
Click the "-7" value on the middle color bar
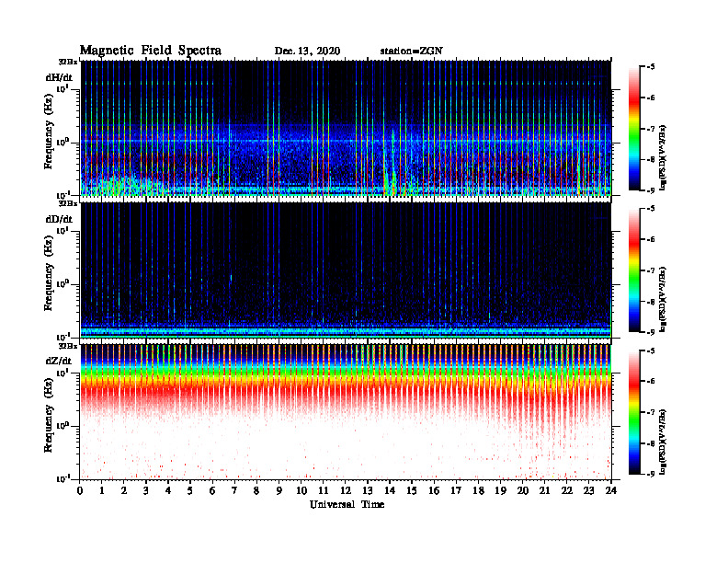[x=651, y=270]
